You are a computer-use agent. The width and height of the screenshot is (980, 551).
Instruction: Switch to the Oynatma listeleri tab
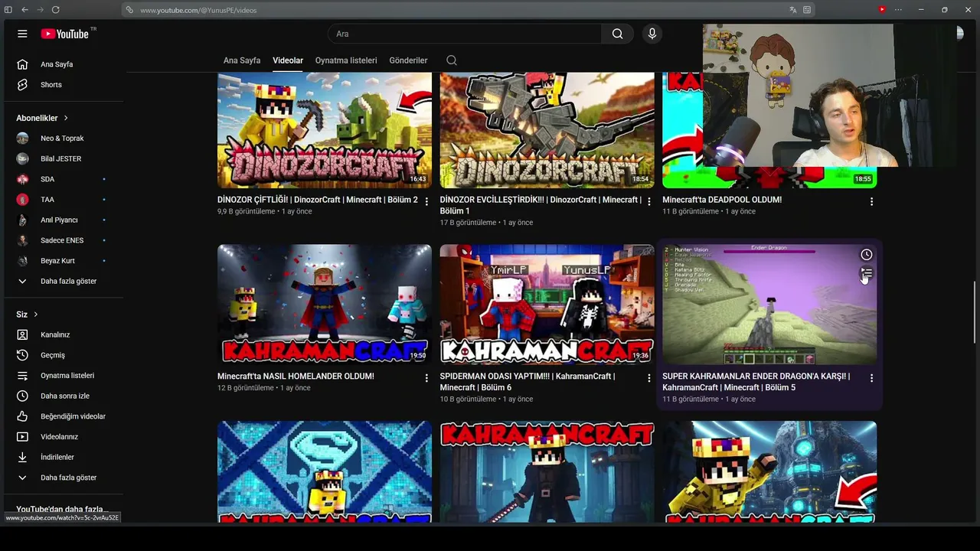point(346,60)
